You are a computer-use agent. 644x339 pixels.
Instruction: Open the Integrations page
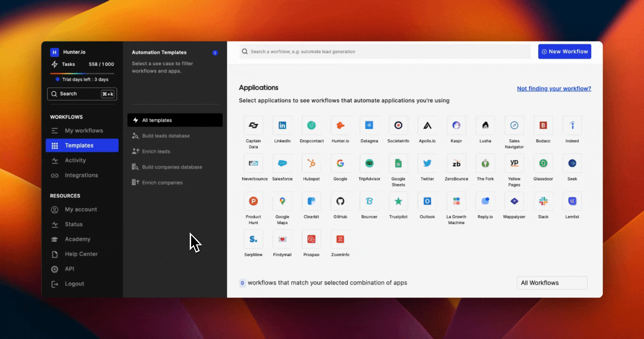click(82, 175)
